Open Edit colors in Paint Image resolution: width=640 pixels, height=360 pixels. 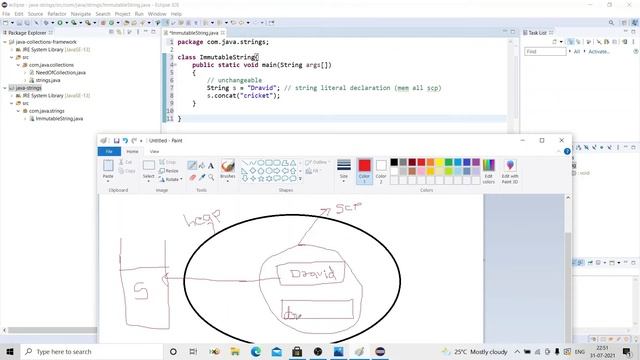coord(489,171)
